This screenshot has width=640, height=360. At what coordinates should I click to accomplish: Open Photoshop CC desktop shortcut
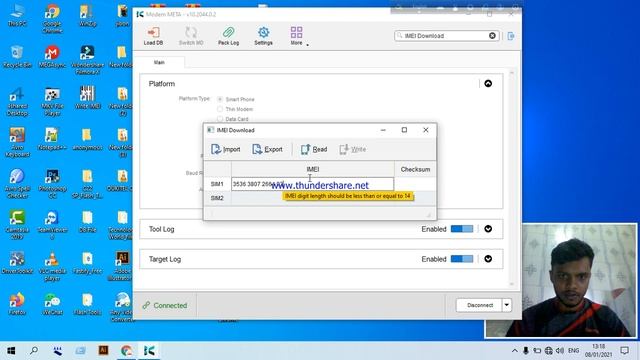[52, 183]
